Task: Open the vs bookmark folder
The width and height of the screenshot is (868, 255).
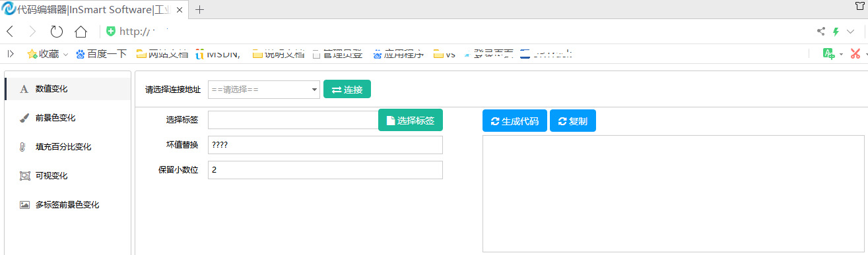Action: point(444,53)
